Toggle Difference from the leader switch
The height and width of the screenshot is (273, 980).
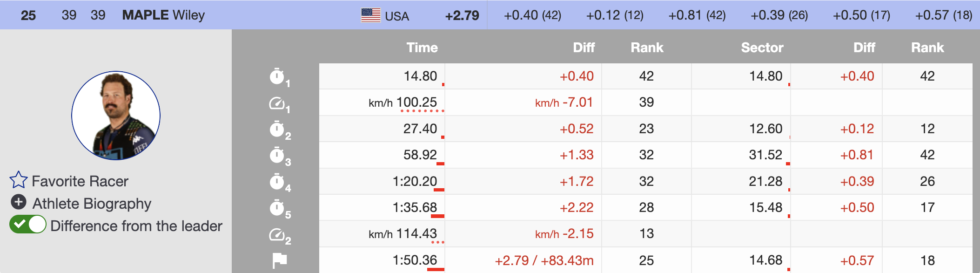[x=28, y=225]
